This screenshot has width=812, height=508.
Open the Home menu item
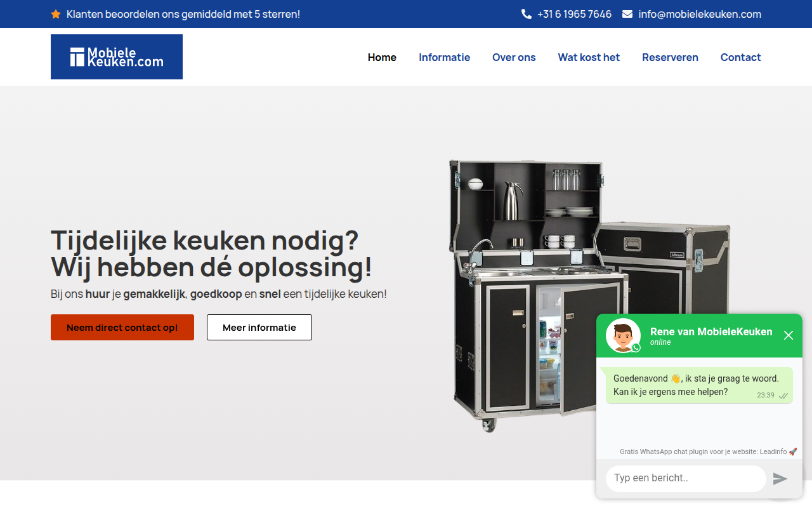click(x=382, y=57)
